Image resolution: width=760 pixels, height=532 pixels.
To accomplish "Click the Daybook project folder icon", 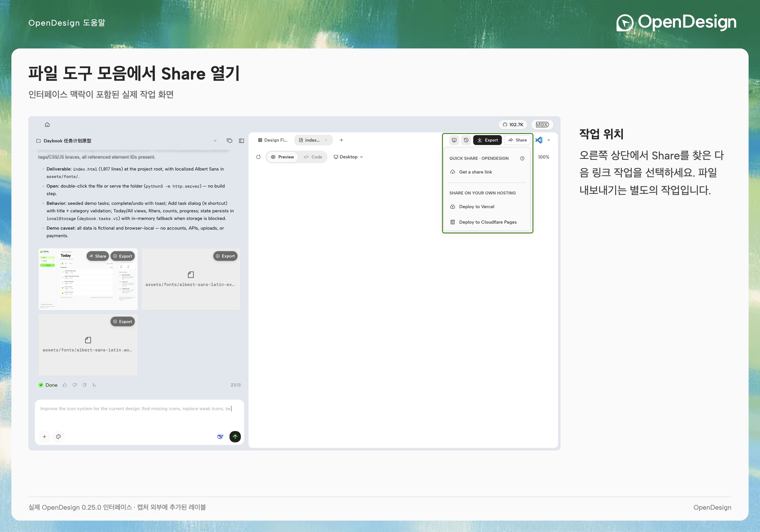I will pos(38,141).
